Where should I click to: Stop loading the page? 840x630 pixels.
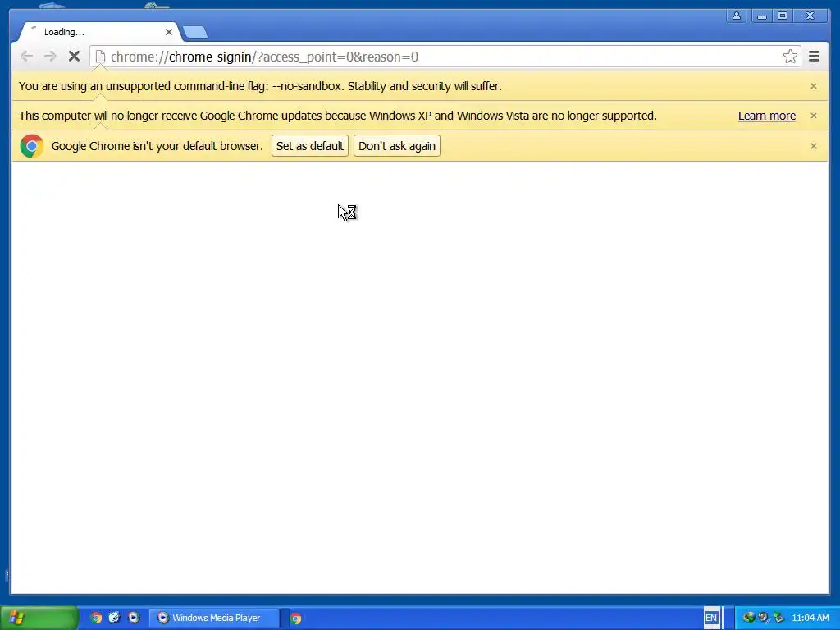pos(74,57)
